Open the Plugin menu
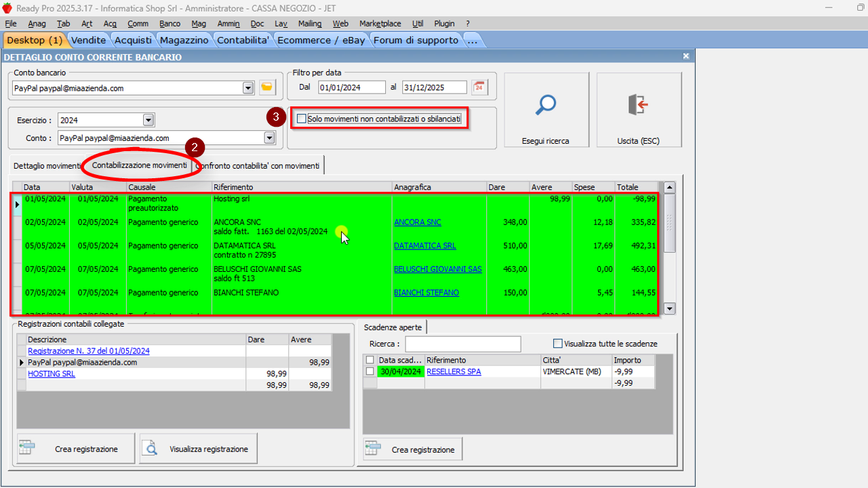The height and width of the screenshot is (488, 868). (x=444, y=23)
